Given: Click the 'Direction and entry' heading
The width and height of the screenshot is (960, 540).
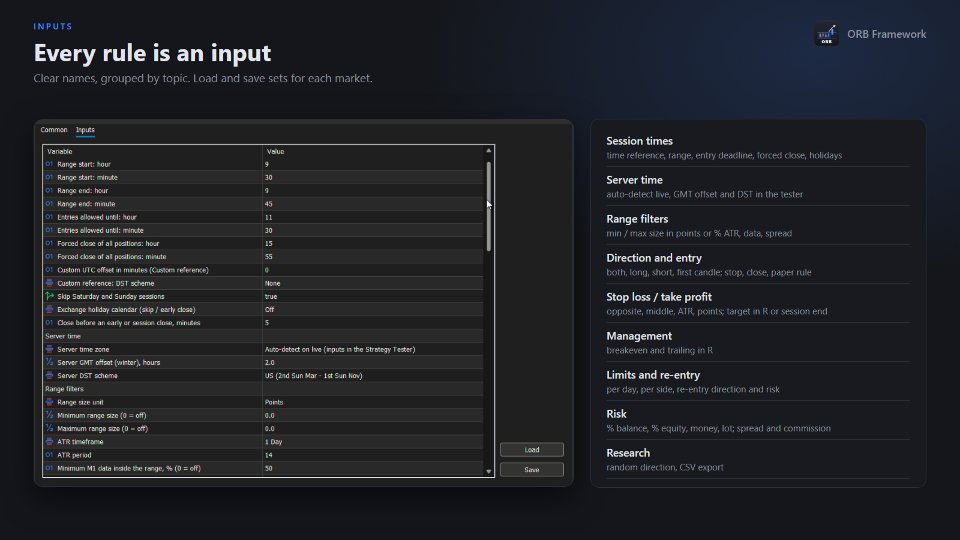Looking at the screenshot, I should point(654,258).
